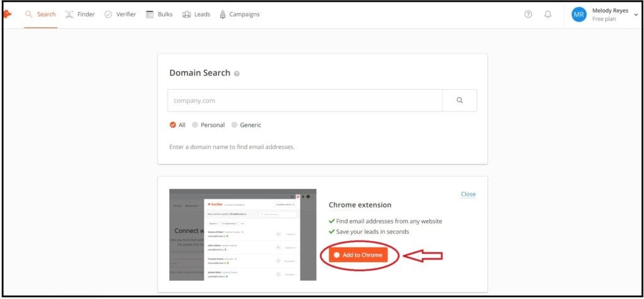Open the Bulks tab

point(159,14)
